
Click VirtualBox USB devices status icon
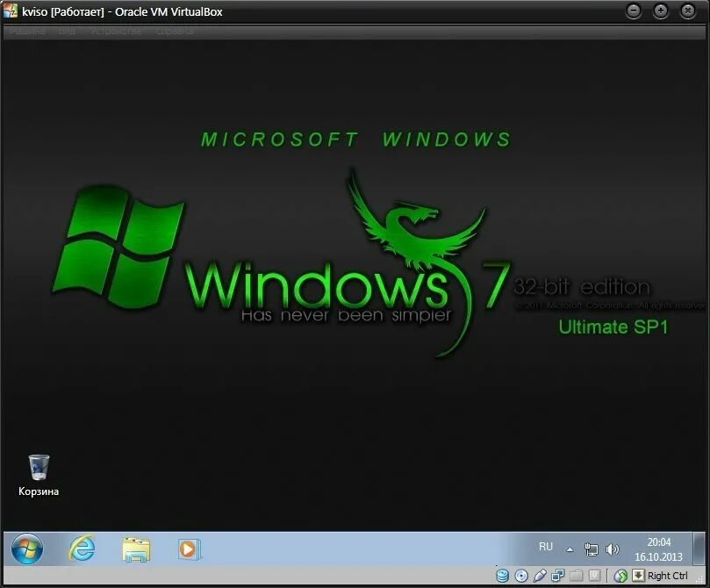click(540, 576)
